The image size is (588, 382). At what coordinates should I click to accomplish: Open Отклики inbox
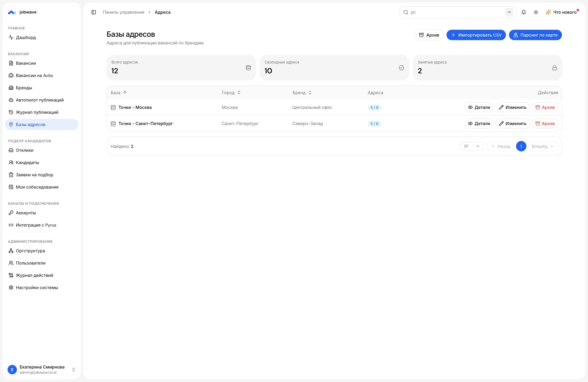click(41, 150)
